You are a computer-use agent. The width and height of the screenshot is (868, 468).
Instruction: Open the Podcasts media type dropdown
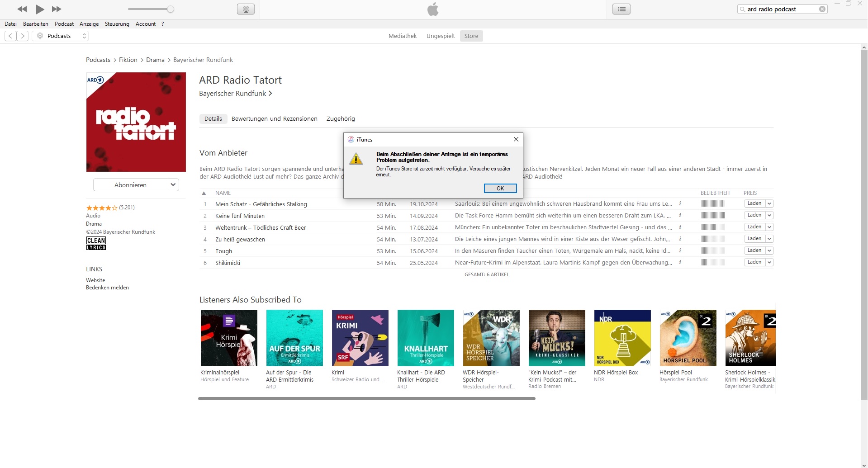click(x=60, y=36)
